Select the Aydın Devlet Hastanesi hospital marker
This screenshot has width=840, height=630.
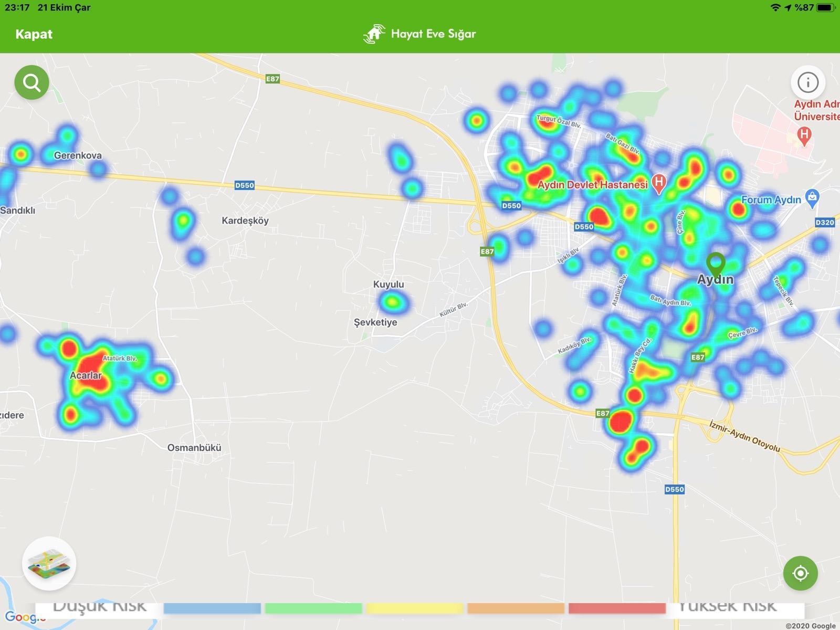click(x=658, y=183)
